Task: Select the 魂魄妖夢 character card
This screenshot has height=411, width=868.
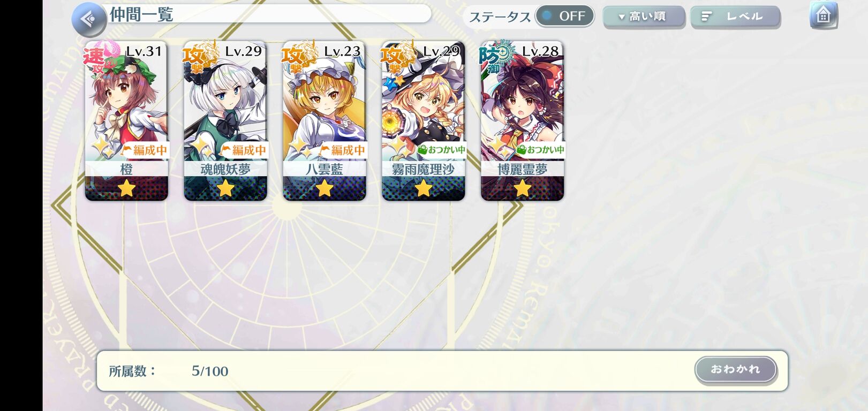Action: (x=225, y=121)
